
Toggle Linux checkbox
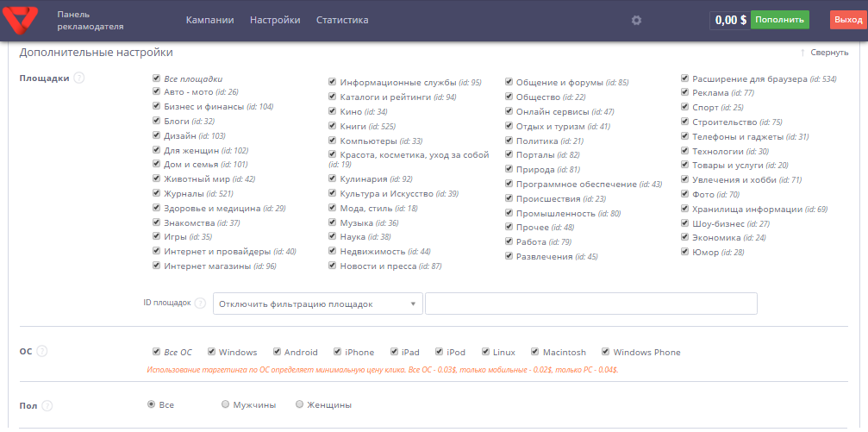[x=486, y=352]
